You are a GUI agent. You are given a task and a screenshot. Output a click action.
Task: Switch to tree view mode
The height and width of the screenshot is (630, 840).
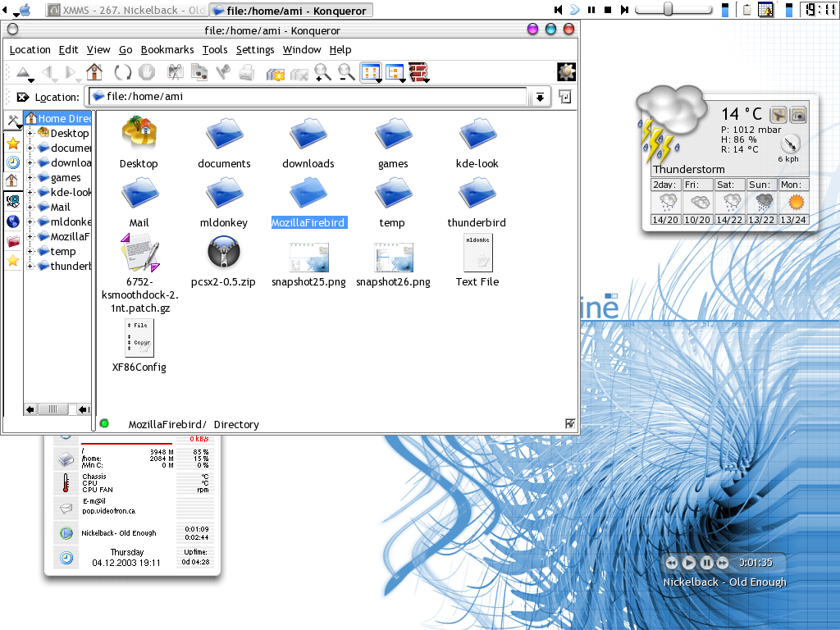coord(395,72)
